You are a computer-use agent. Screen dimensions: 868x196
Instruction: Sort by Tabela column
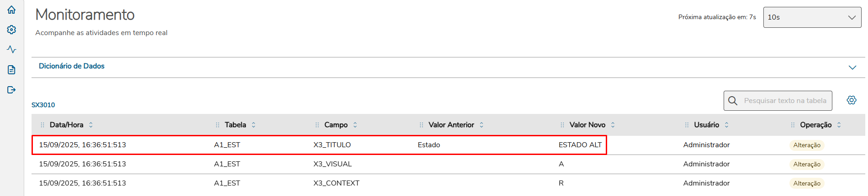(x=254, y=125)
